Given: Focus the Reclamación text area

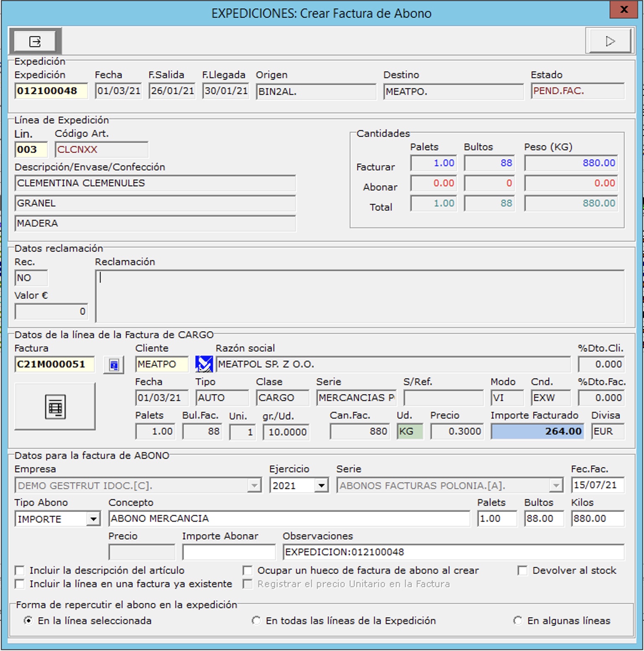Looking at the screenshot, I should pyautogui.click(x=359, y=296).
